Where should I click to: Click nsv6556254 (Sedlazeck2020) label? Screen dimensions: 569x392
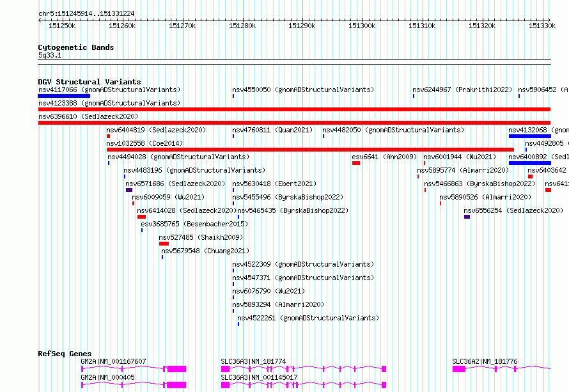tap(513, 210)
